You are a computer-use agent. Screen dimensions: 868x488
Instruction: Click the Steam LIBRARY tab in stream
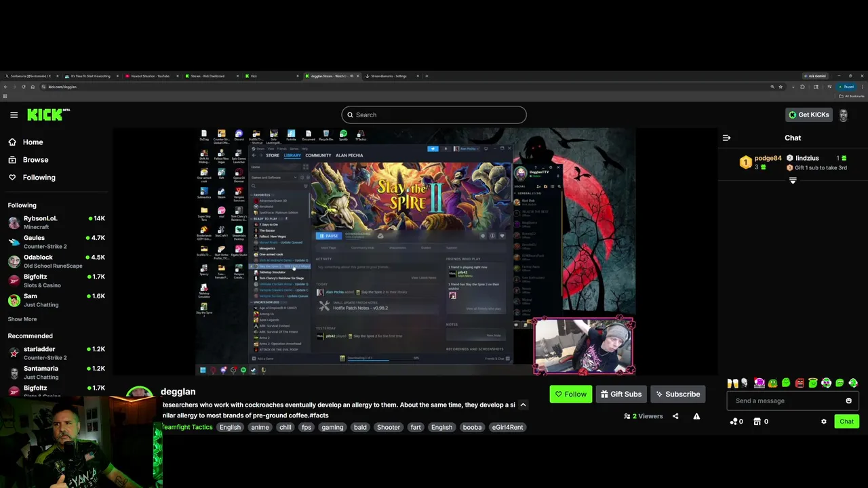[x=292, y=155]
